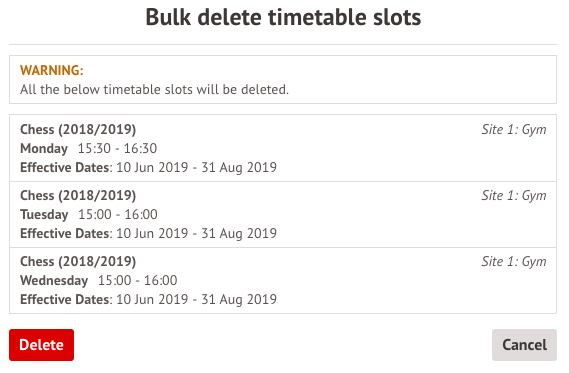Click the Wednesday day label
This screenshot has height=373, width=569.
click(54, 280)
